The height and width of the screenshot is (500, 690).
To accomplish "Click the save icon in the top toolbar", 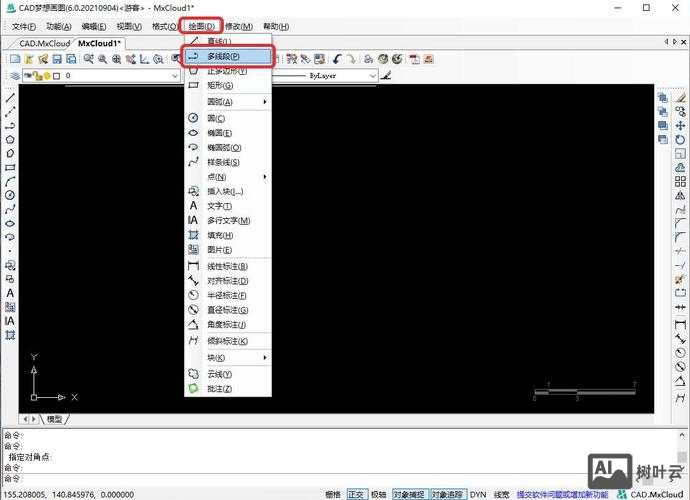I will (x=57, y=60).
